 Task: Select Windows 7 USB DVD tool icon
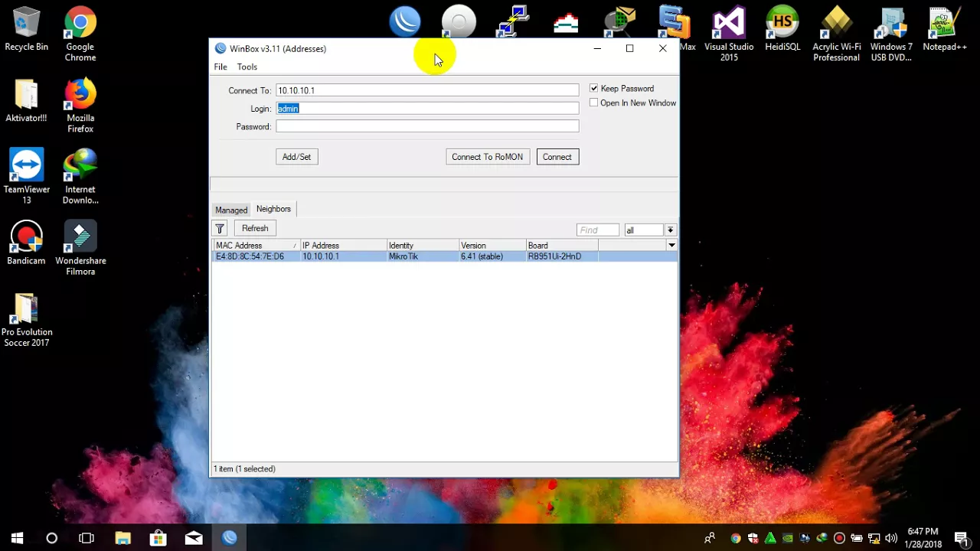click(x=891, y=34)
